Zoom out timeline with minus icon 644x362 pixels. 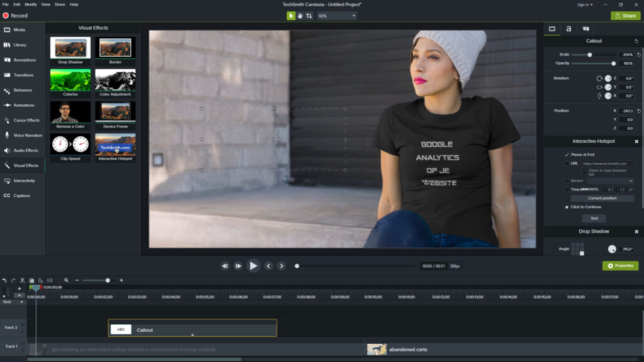click(77, 280)
